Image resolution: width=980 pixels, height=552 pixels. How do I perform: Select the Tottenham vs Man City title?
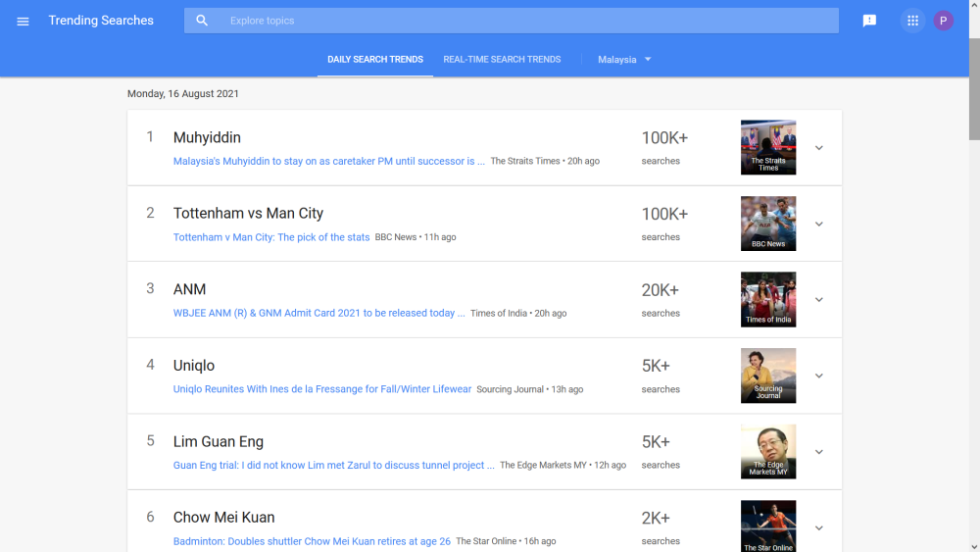click(248, 213)
